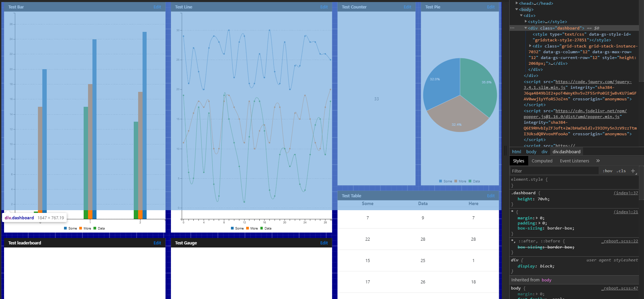The height and width of the screenshot is (299, 644).
Task: Show more DevTools tabs chevron
Action: [x=598, y=161]
